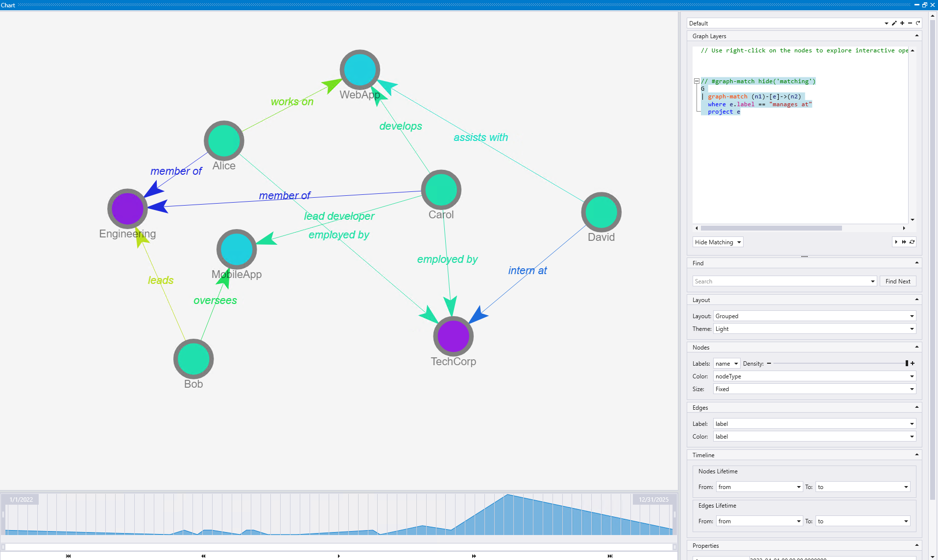The image size is (938, 560).
Task: Jump the timeline back to the start
Action: click(68, 556)
